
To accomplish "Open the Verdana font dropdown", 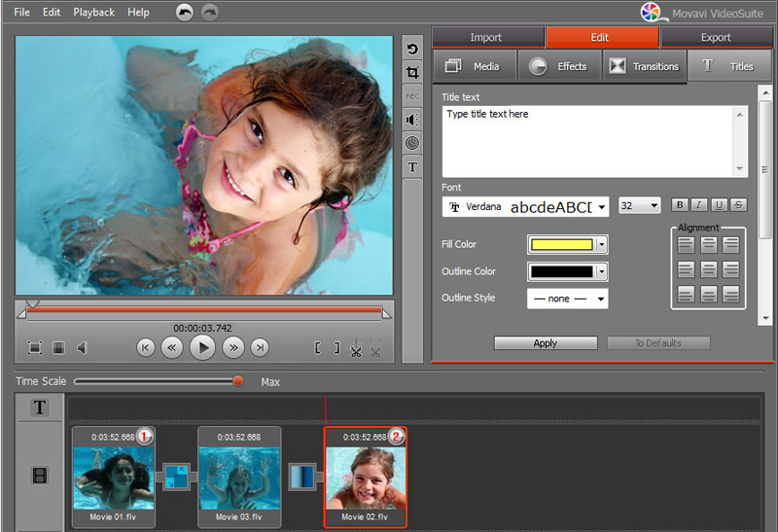I will click(525, 207).
